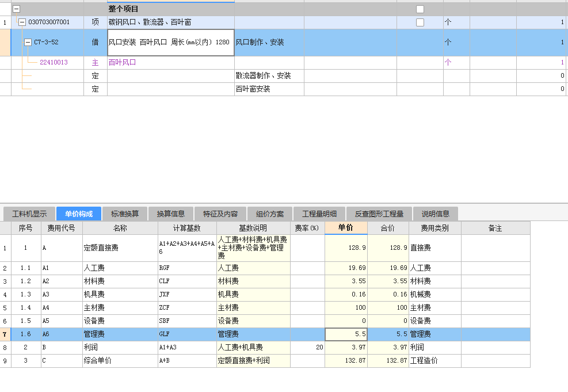568x392 pixels.
Task: Click the 备注 column header
Action: click(x=495, y=228)
